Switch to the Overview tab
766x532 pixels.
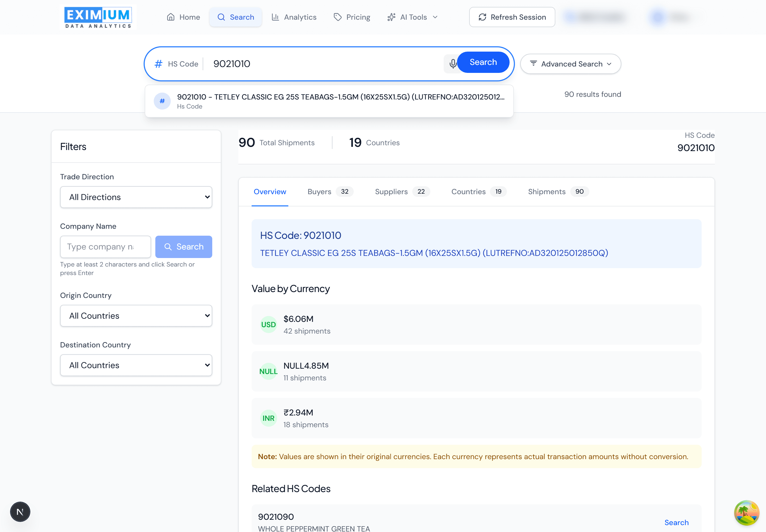coord(270,192)
